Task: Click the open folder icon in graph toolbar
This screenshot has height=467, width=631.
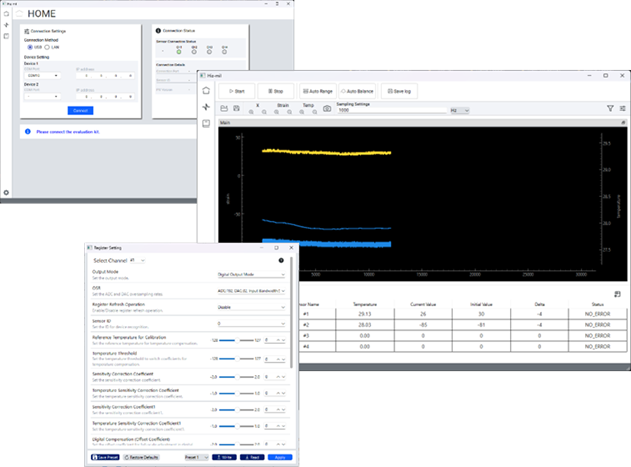Action: coord(223,108)
